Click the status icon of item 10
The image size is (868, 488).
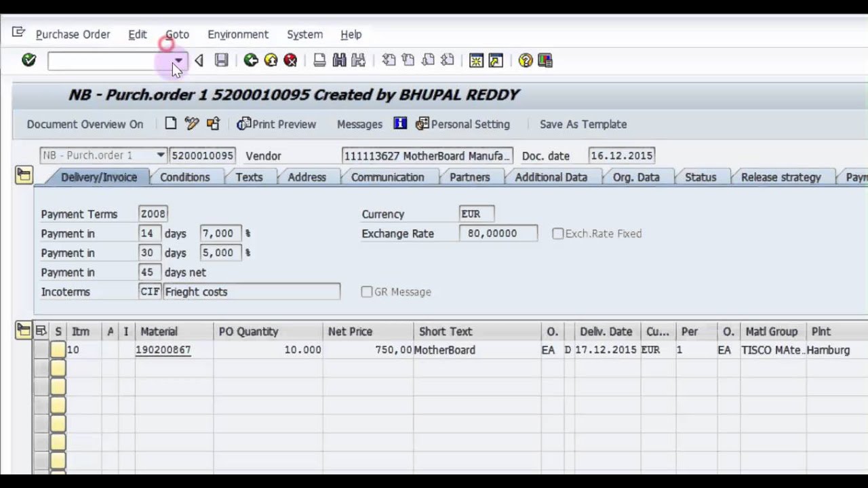pos(58,350)
